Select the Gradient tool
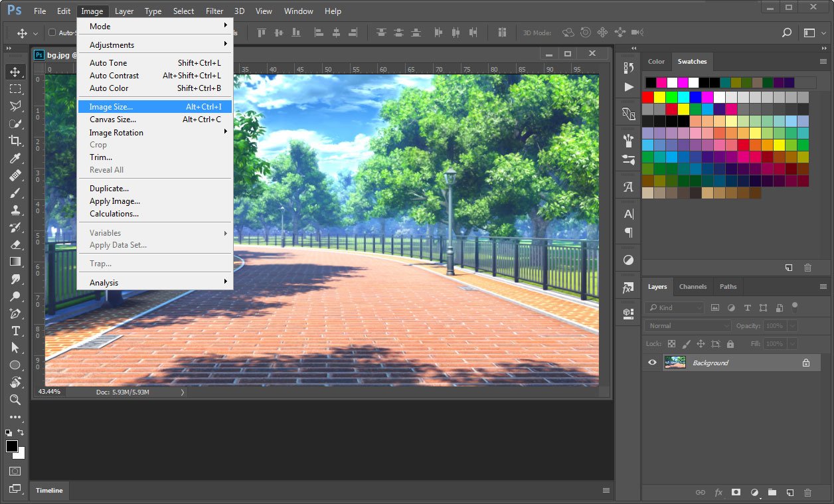Image resolution: width=834 pixels, height=504 pixels. pyautogui.click(x=15, y=262)
